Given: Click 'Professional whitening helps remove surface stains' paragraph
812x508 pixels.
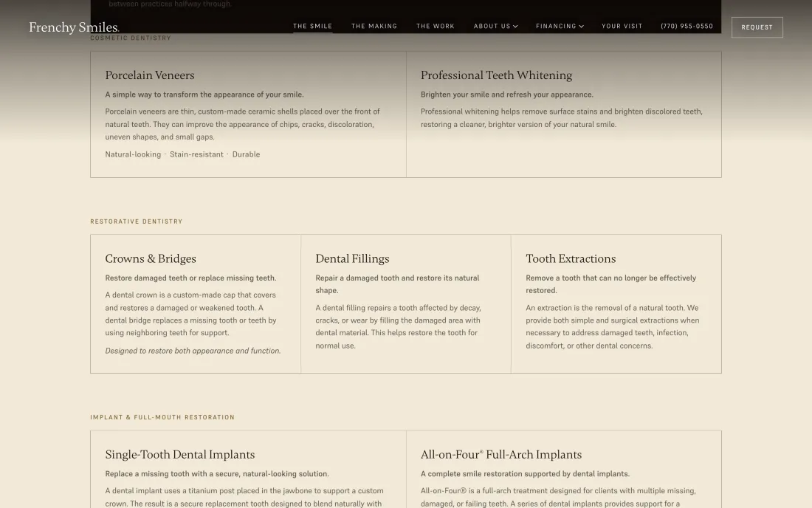Looking at the screenshot, I should coord(561,118).
